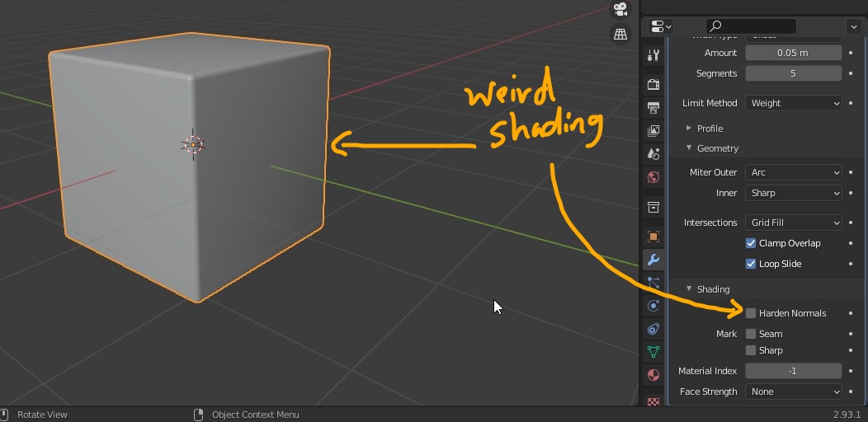
Task: Click animate dot next to Harden Normals
Action: (x=851, y=313)
